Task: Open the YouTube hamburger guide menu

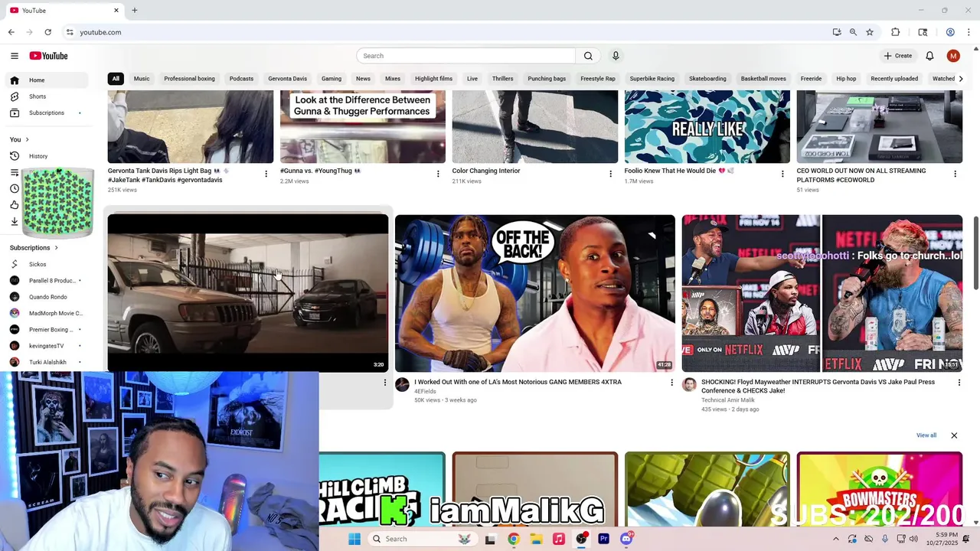Action: click(15, 56)
